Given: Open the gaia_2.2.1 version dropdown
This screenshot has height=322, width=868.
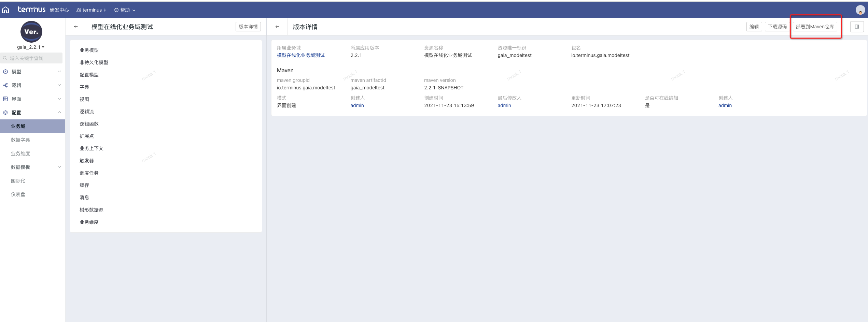Looking at the screenshot, I should pos(31,47).
